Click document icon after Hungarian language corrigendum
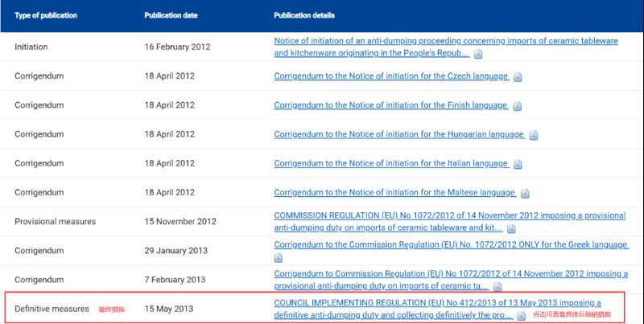 [534, 135]
